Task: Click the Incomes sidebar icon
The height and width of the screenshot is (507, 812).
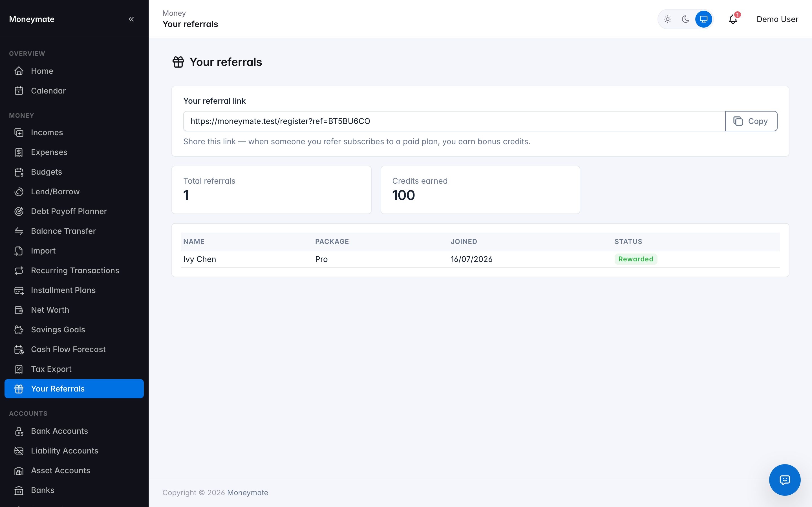Action: click(x=19, y=132)
